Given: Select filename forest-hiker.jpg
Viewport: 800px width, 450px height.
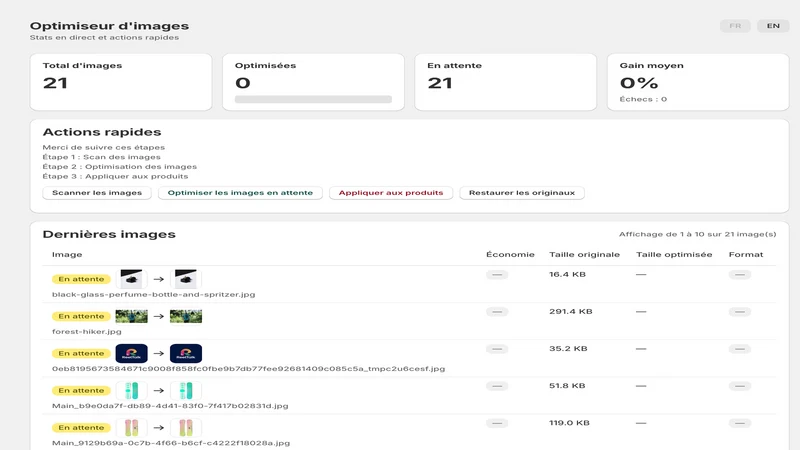Looking at the screenshot, I should [87, 332].
